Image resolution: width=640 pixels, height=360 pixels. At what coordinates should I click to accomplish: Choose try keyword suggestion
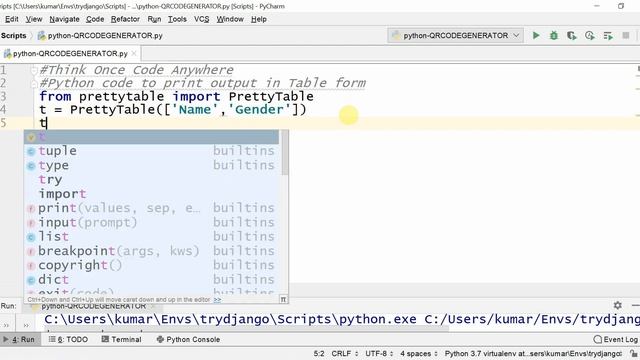point(151,180)
